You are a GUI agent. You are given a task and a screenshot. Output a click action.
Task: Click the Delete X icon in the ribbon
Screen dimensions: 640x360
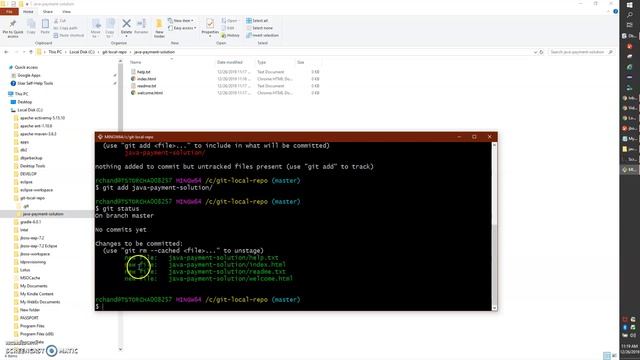(127, 24)
